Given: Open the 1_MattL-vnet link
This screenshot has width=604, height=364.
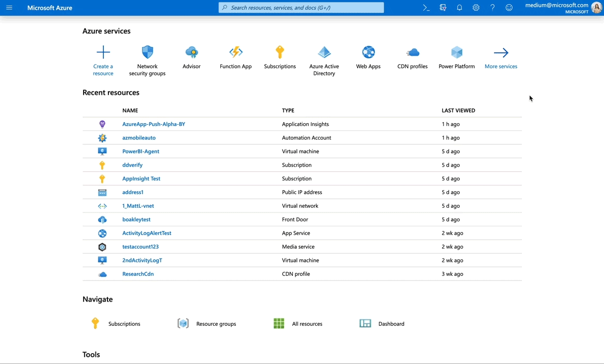Looking at the screenshot, I should (x=138, y=206).
